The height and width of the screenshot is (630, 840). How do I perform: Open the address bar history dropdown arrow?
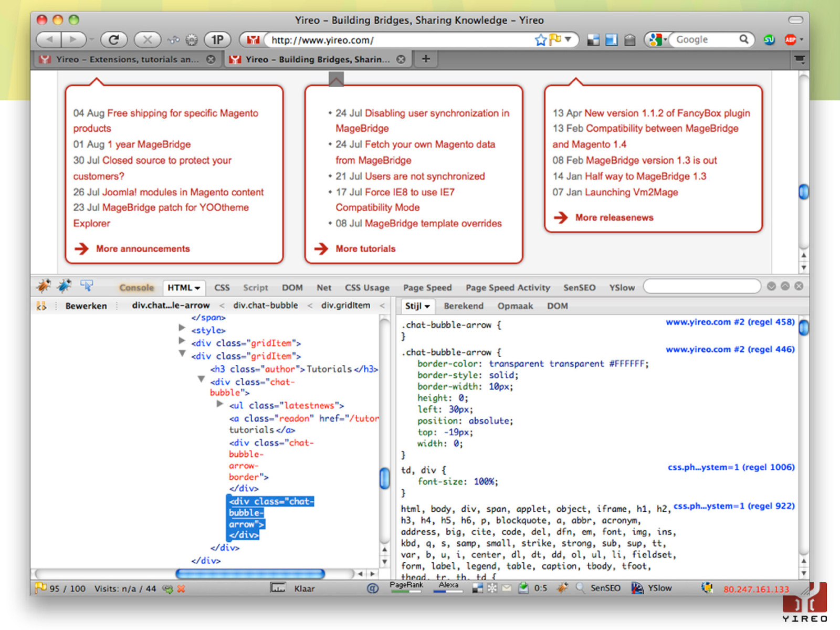coord(568,39)
